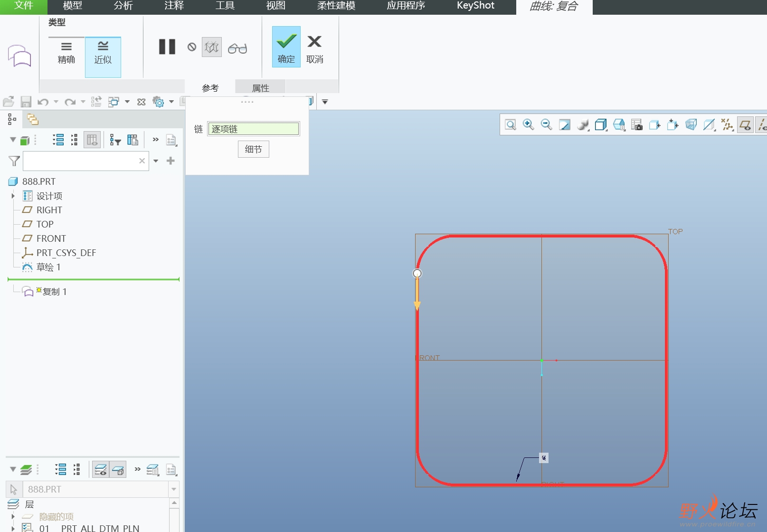Screen dimensions: 767x532
Task: Click the display style wireframe cube icon
Action: (x=601, y=125)
